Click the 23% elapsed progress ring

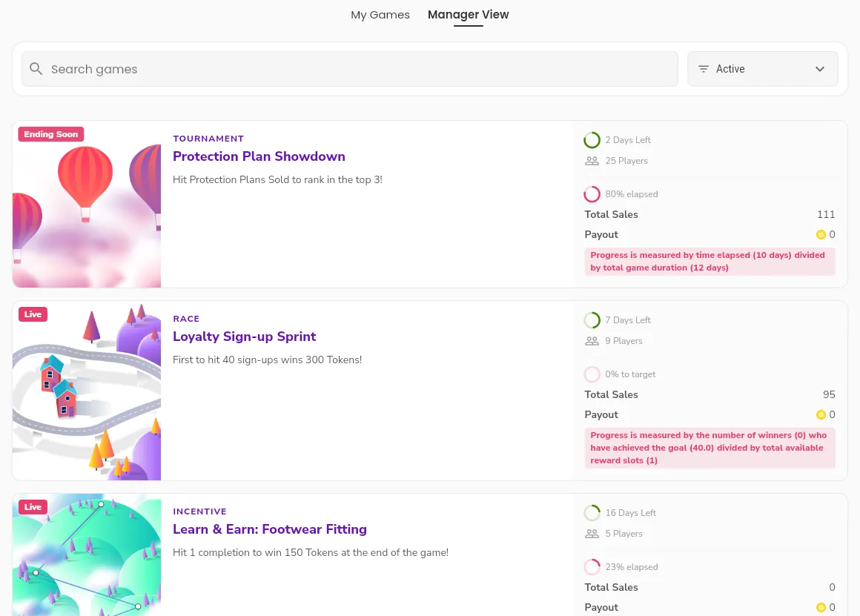click(592, 566)
